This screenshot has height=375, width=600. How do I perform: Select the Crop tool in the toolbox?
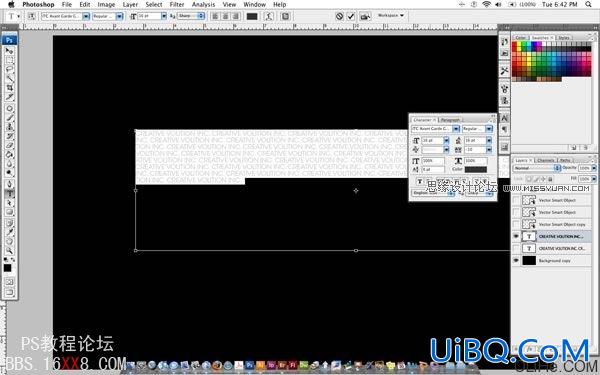click(9, 88)
